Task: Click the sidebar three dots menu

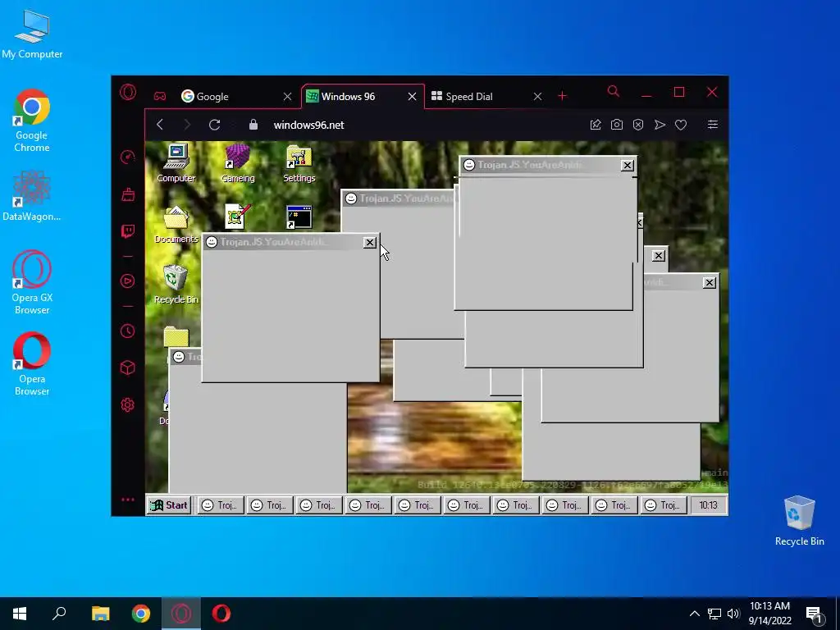Action: click(127, 500)
